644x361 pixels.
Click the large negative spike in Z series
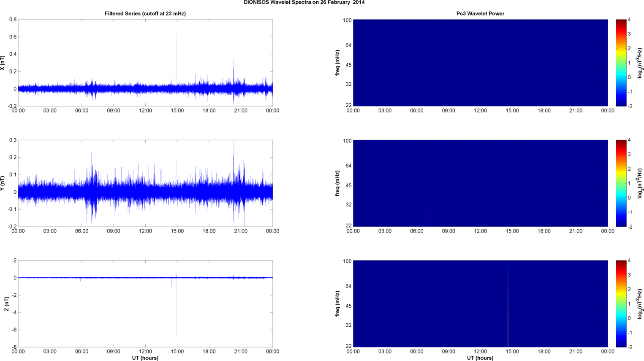pos(176,309)
